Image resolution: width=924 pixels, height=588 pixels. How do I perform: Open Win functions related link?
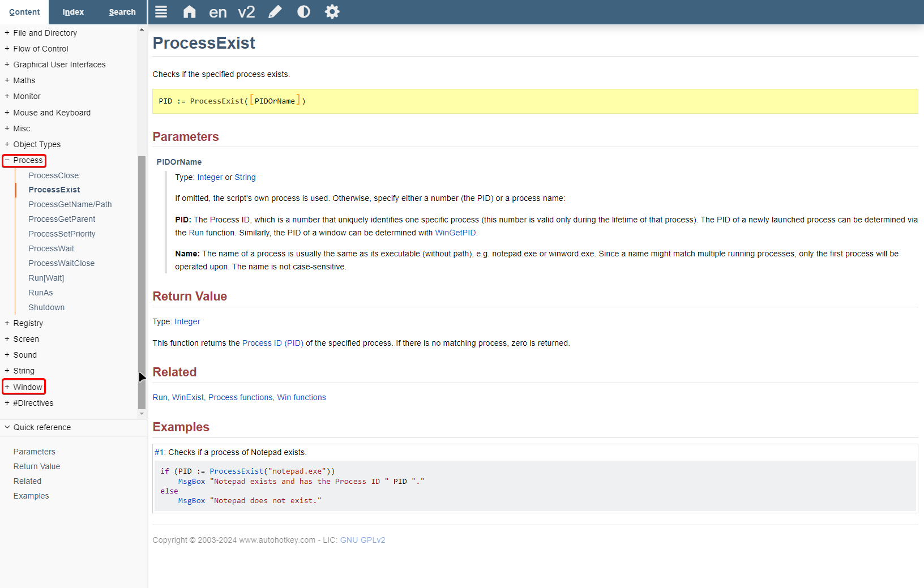(302, 397)
